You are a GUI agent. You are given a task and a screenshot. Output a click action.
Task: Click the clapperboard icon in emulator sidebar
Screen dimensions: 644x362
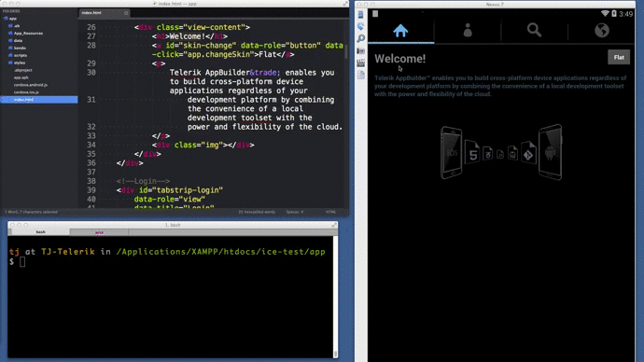pyautogui.click(x=360, y=63)
